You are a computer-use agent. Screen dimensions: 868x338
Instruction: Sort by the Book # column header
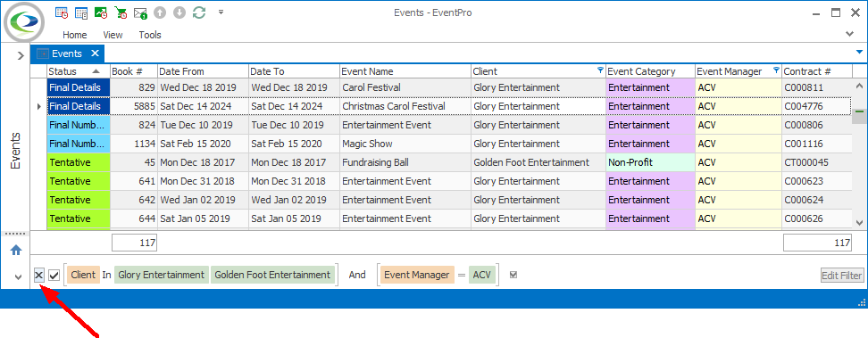[133, 71]
